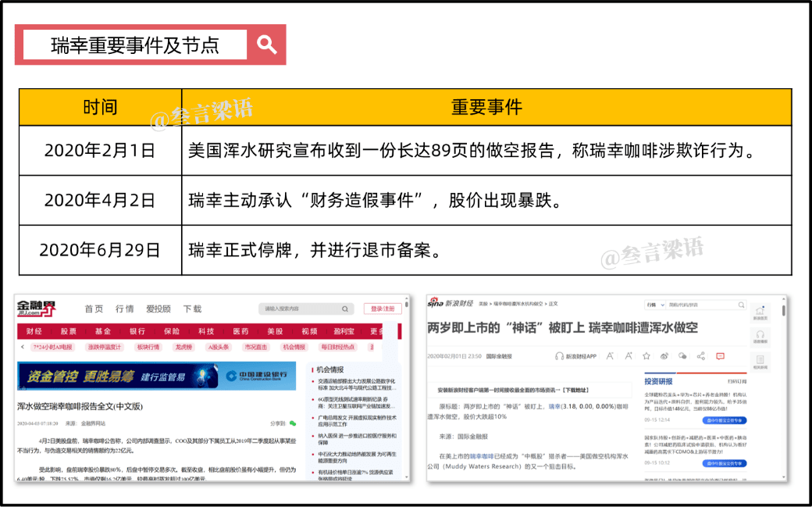Open 股票 tab in JRJ red nav bar

69,331
